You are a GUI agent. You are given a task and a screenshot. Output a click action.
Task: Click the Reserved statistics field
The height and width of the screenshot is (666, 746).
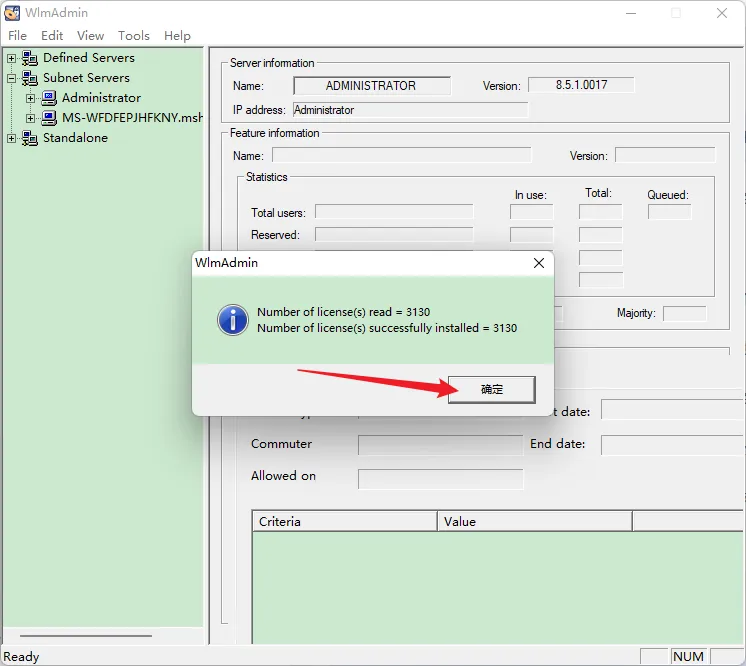(x=394, y=235)
